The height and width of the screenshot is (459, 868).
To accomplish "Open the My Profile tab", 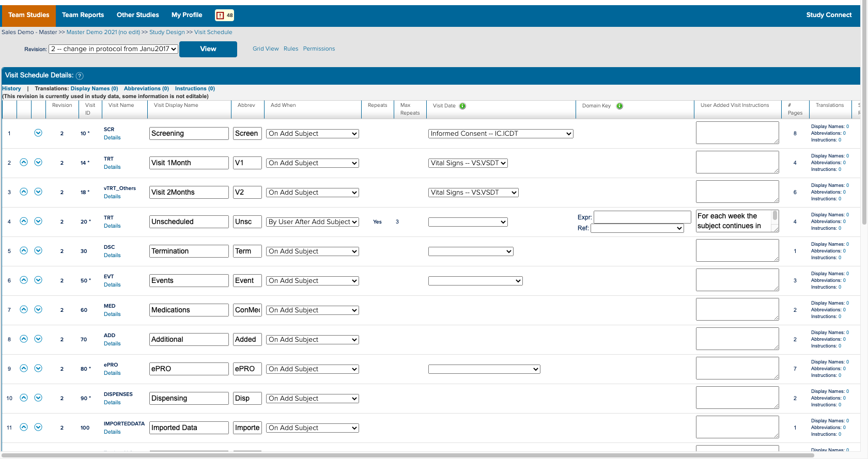I will tap(187, 15).
